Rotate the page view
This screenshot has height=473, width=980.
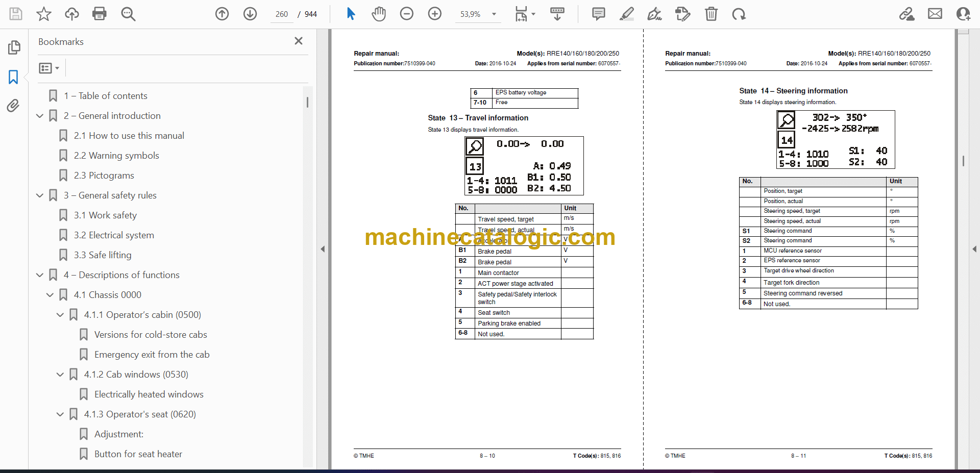pos(739,14)
